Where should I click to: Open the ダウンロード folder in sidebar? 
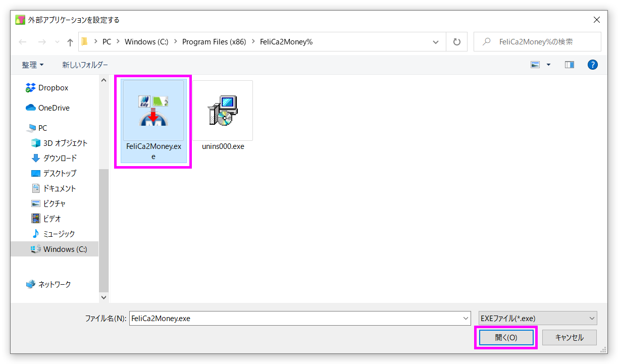pyautogui.click(x=60, y=158)
